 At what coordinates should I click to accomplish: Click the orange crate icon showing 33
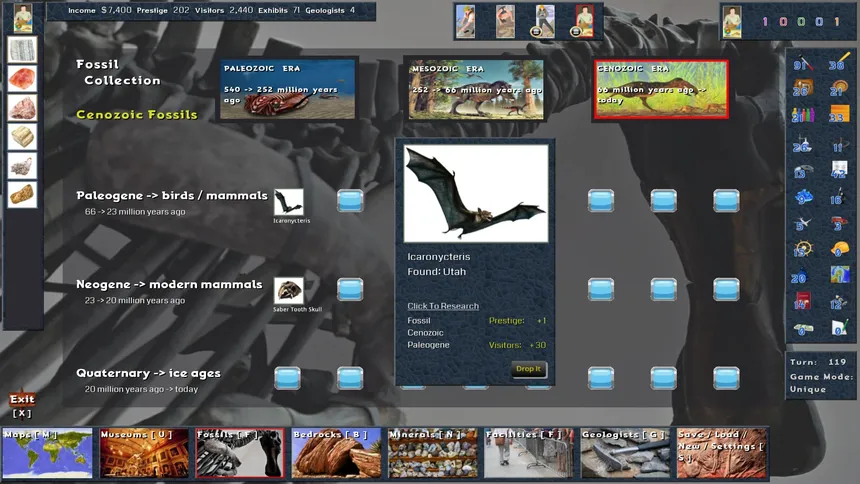click(x=839, y=115)
